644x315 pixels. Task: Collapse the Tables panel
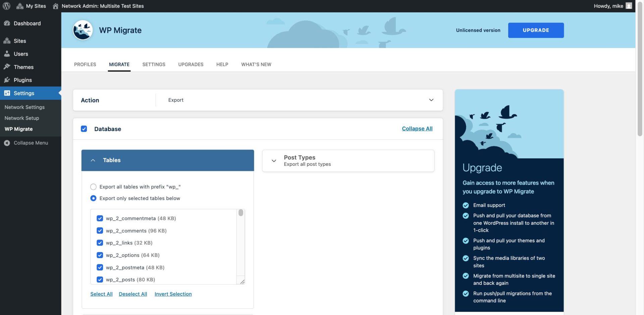(93, 160)
